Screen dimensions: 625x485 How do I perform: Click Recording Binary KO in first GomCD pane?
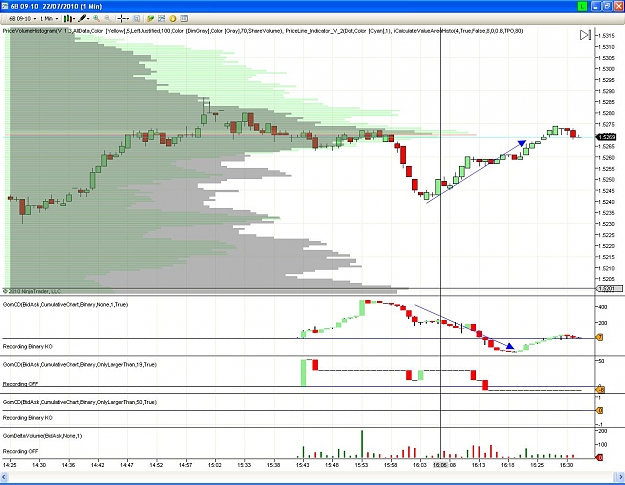[x=28, y=347]
